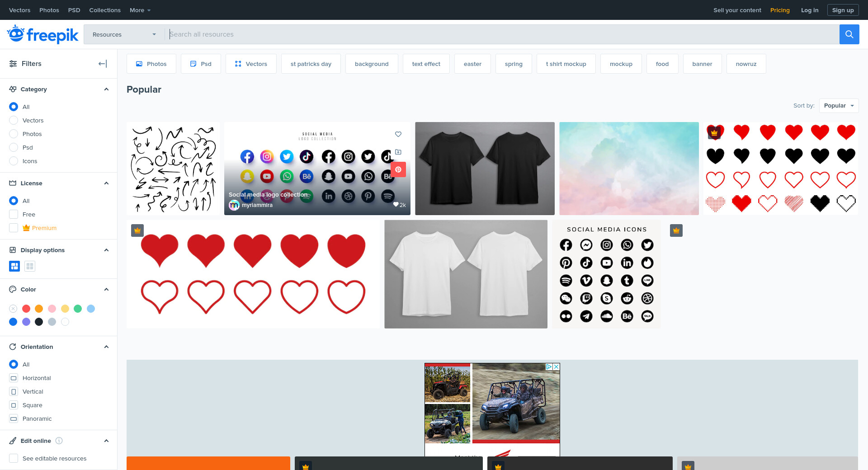Open Collections from the top navigation

105,10
